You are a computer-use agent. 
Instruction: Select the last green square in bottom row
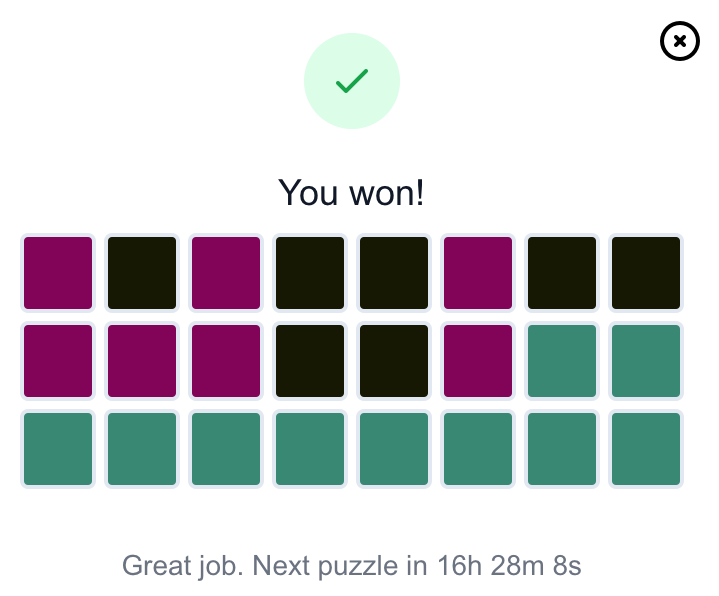coord(646,449)
